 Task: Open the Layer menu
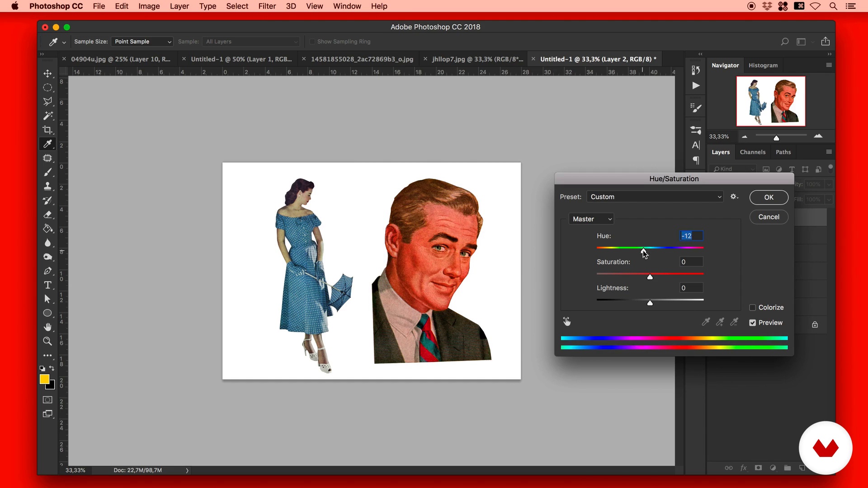pos(179,6)
